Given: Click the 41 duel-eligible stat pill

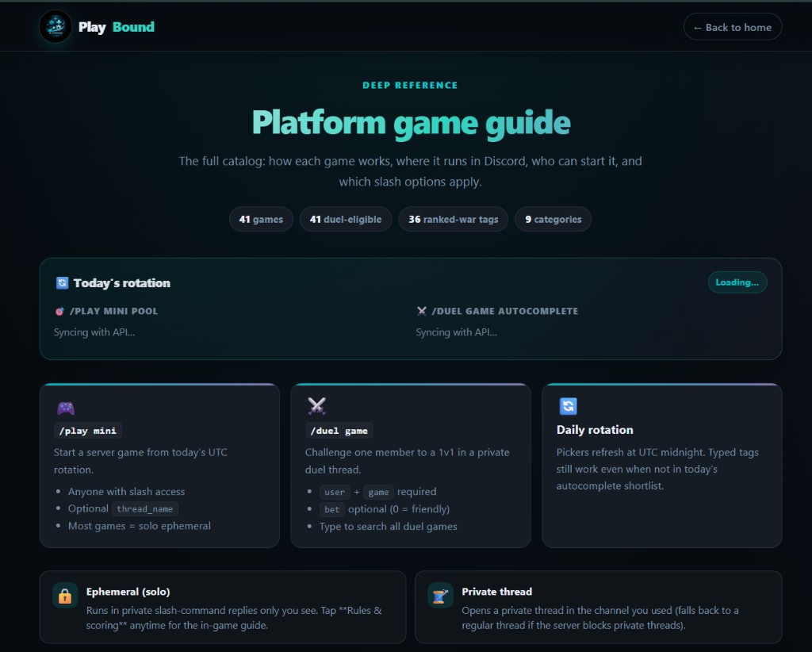Looking at the screenshot, I should [x=346, y=219].
